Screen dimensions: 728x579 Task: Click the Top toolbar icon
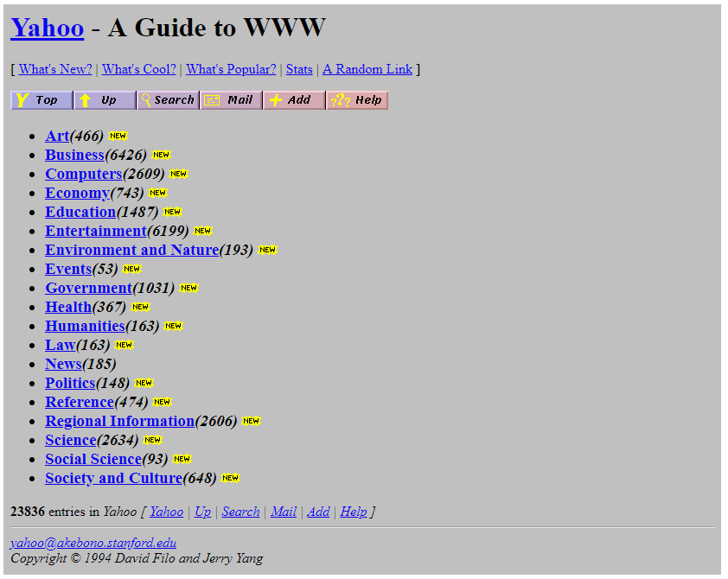coord(41,99)
